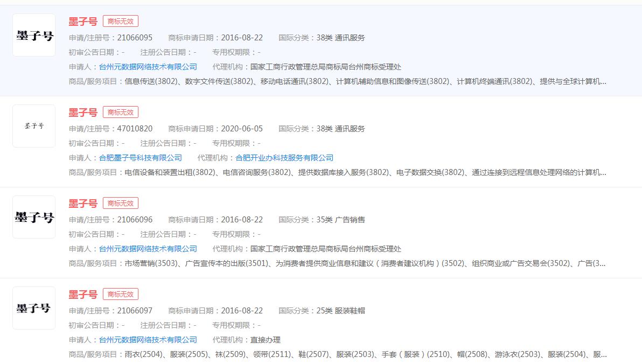Open trademark logo thumbnail for registration 47010820

[34, 126]
